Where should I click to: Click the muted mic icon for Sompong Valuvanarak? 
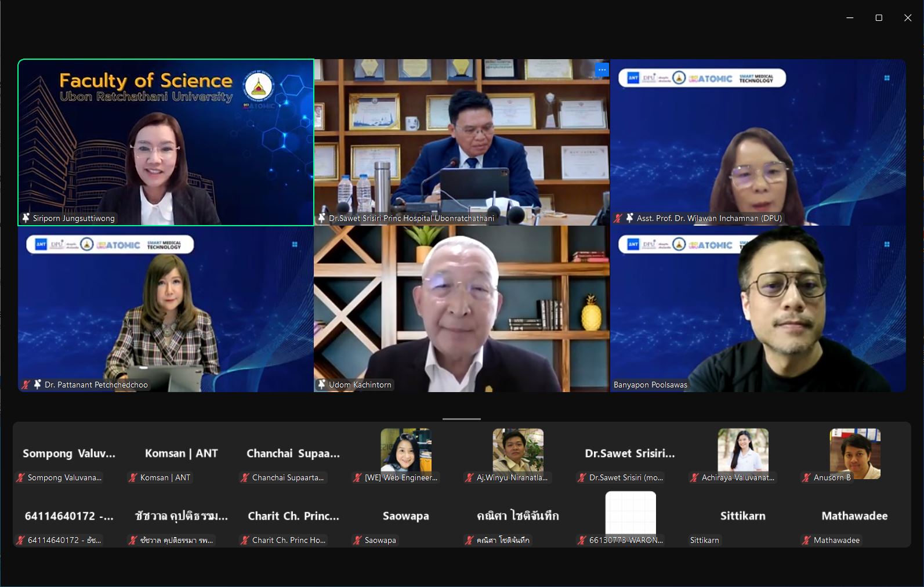pyautogui.click(x=20, y=477)
